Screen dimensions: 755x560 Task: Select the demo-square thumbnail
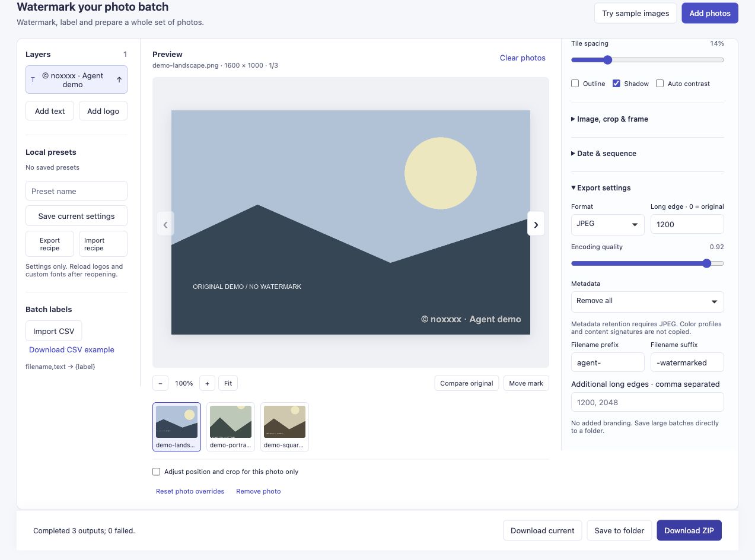click(285, 427)
